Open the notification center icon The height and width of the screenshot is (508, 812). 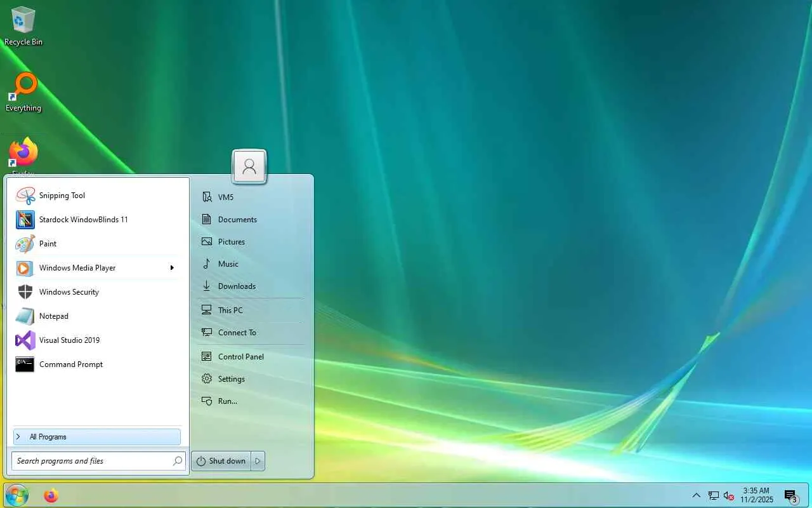click(x=790, y=496)
